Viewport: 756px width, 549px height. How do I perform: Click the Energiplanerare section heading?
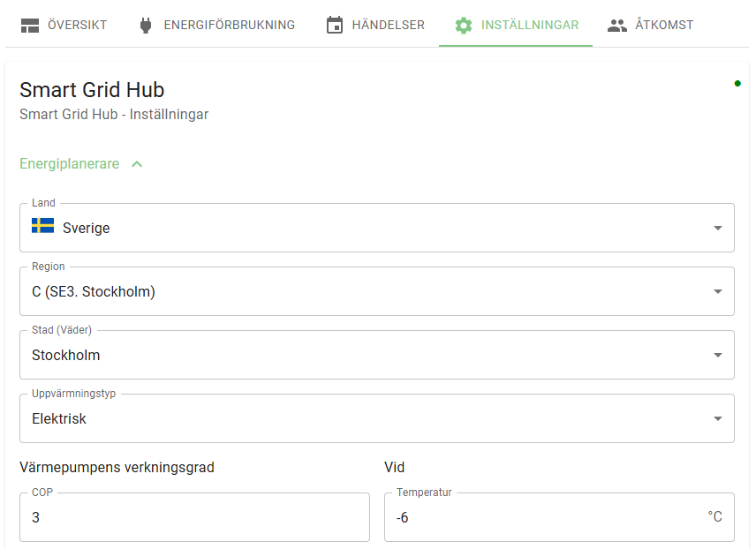point(70,163)
